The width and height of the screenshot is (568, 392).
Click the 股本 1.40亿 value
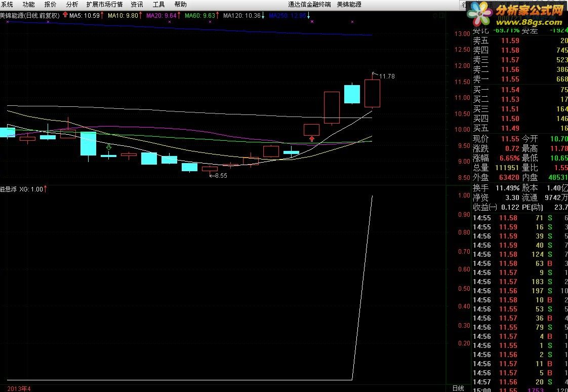[557, 188]
